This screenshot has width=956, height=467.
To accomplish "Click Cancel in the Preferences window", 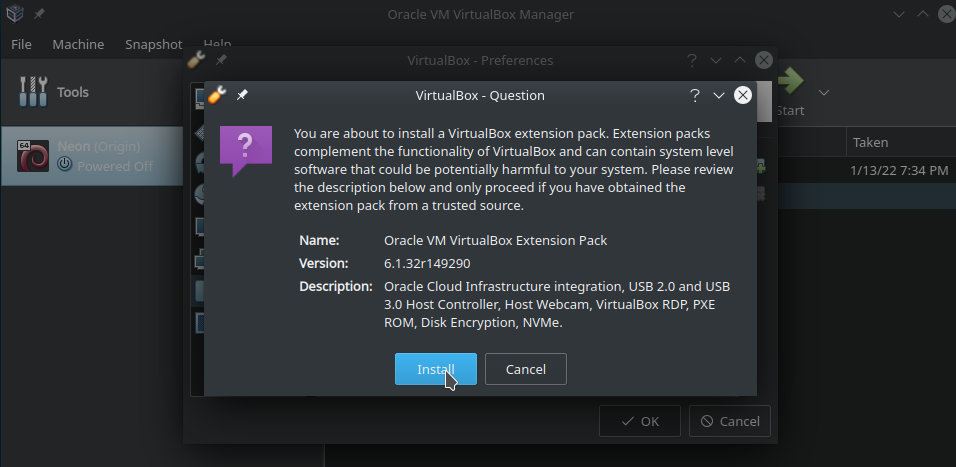I will (730, 421).
